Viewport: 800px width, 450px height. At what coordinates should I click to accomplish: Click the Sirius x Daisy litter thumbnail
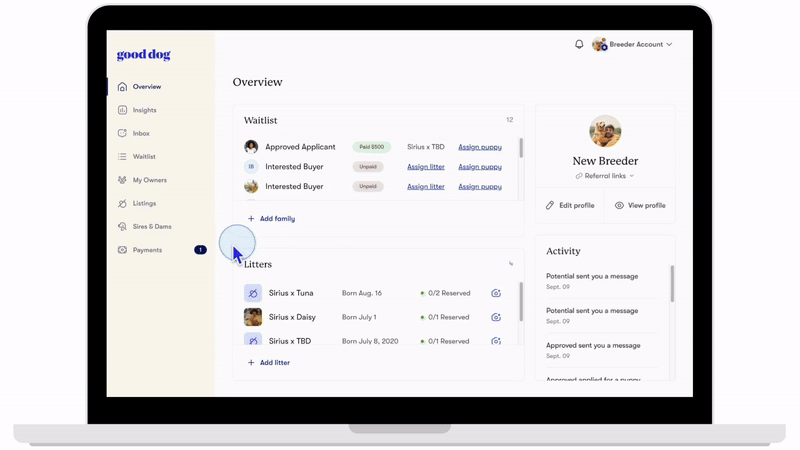click(253, 317)
